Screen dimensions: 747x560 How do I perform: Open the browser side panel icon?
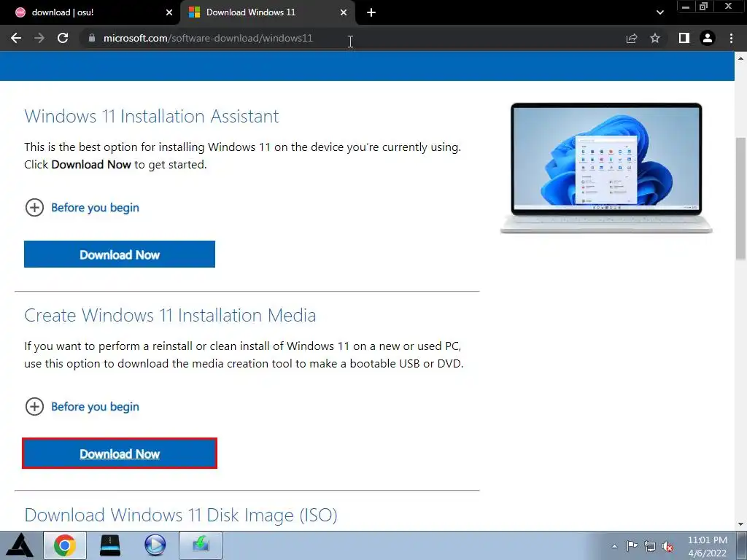(x=684, y=38)
